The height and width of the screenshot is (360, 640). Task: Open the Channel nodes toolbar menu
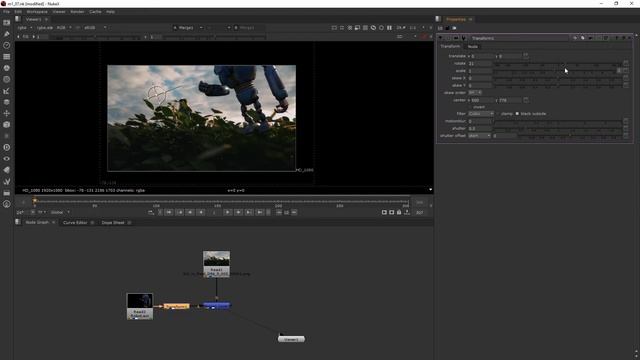(7, 57)
